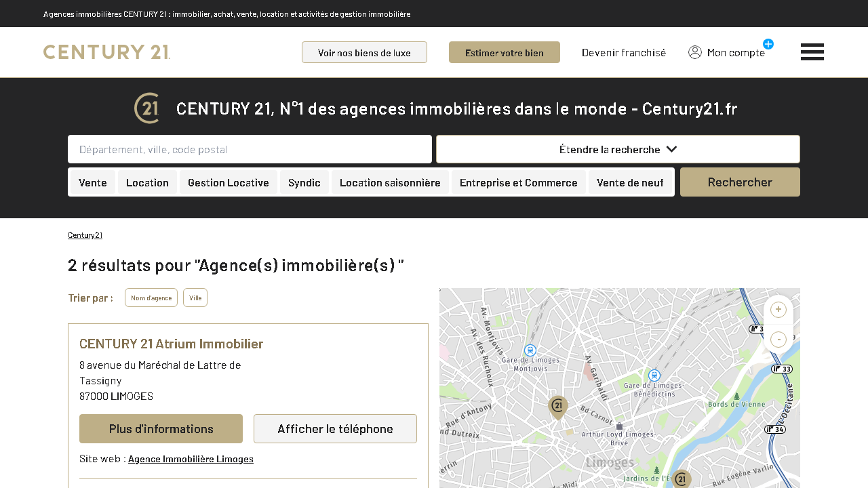Open the Agence Immobilière Limoges website link
868x488 pixels.
[191, 459]
